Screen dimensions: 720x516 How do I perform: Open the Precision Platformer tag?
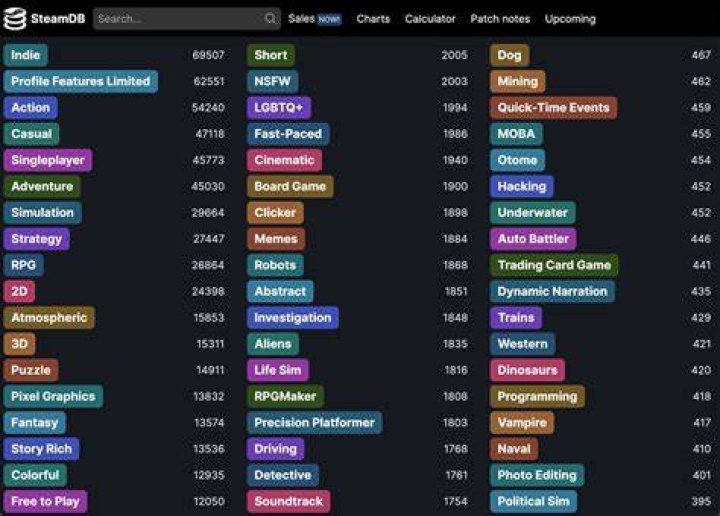tap(315, 422)
